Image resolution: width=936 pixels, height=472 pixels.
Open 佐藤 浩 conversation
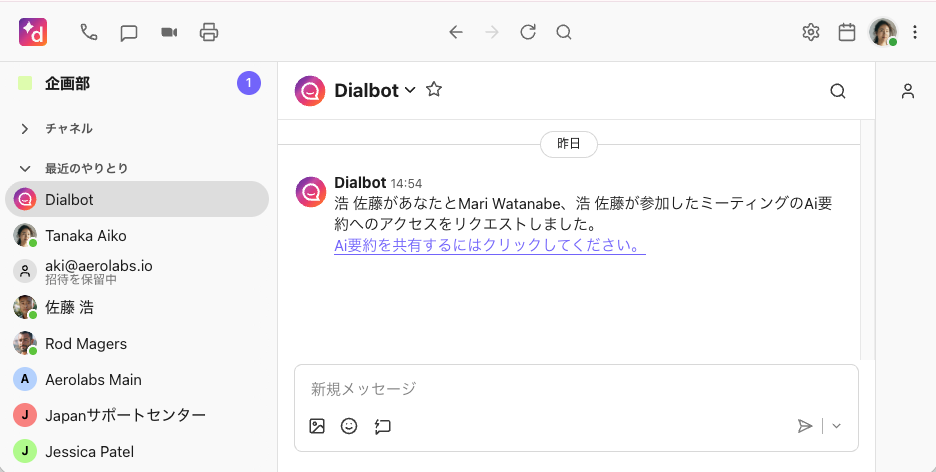point(137,307)
